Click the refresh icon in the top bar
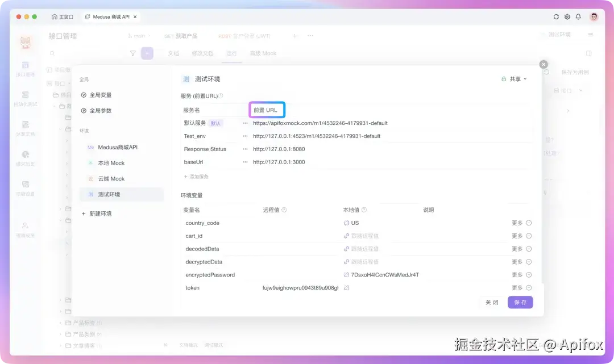Viewport: 614px width, 364px height. (556, 16)
